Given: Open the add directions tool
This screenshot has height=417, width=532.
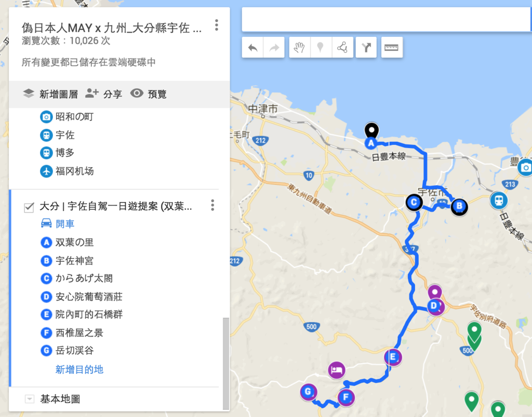Looking at the screenshot, I should point(366,47).
